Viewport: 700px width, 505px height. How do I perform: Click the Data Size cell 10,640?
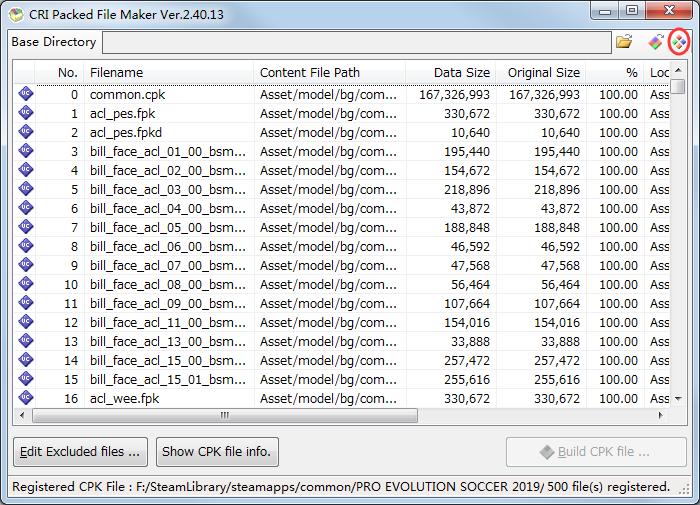tap(470, 133)
